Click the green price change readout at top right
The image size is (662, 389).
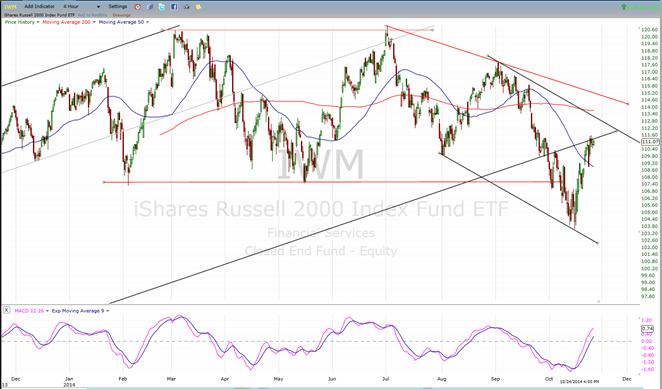640,7
